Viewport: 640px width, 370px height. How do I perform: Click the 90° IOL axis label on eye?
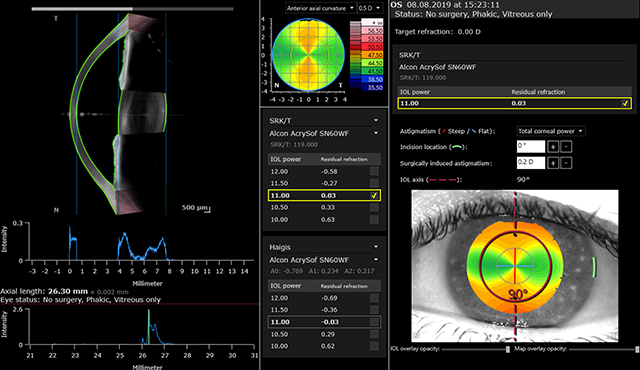coord(518,294)
